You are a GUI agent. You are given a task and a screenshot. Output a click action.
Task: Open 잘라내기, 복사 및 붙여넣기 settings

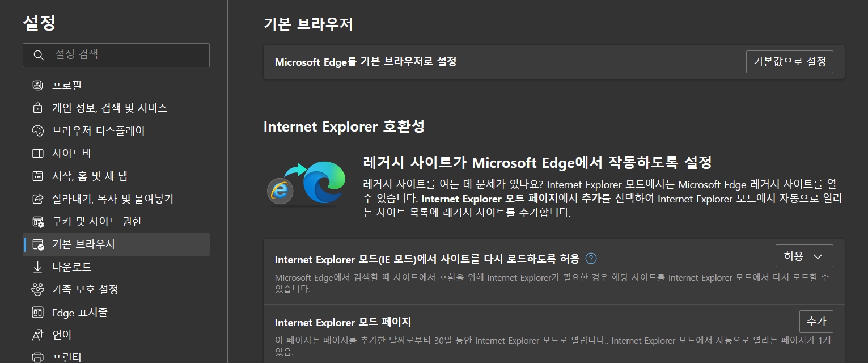(x=116, y=199)
